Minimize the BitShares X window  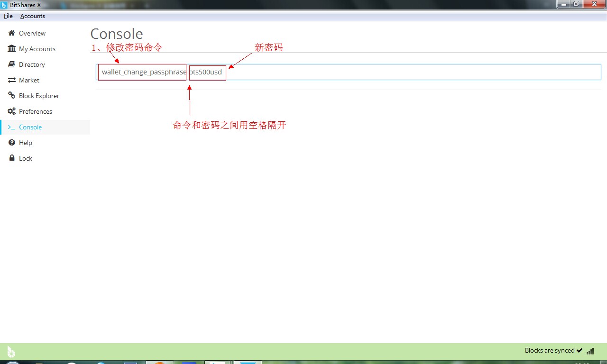click(563, 4)
